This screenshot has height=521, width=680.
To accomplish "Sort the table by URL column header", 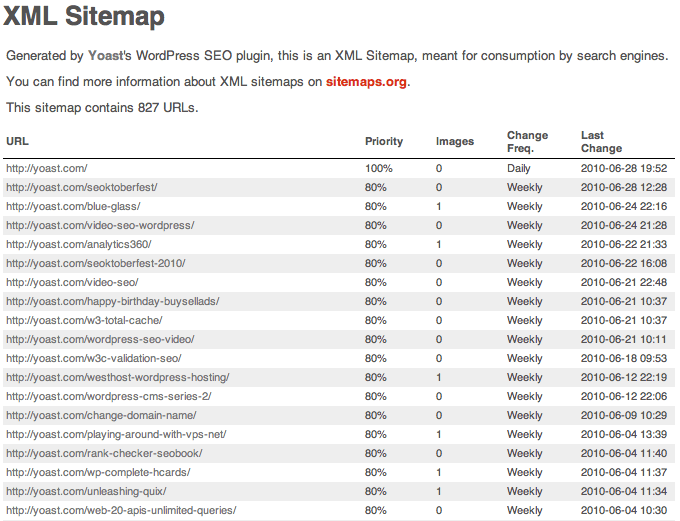I will tap(17, 142).
